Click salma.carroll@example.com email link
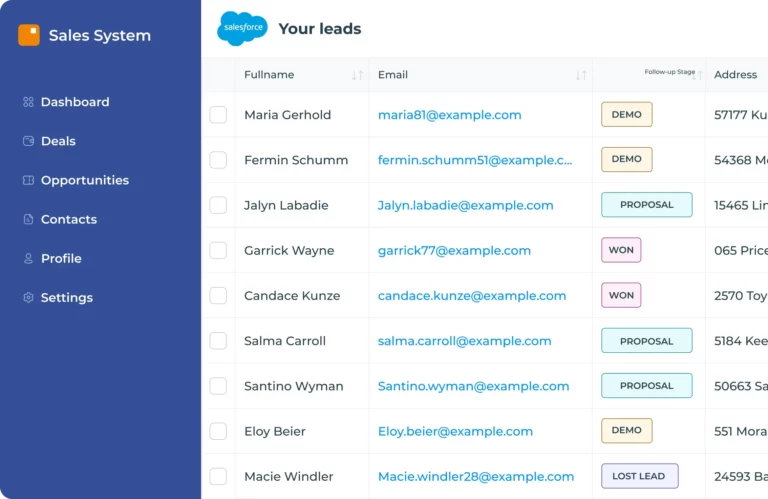768x499 pixels. 464,341
